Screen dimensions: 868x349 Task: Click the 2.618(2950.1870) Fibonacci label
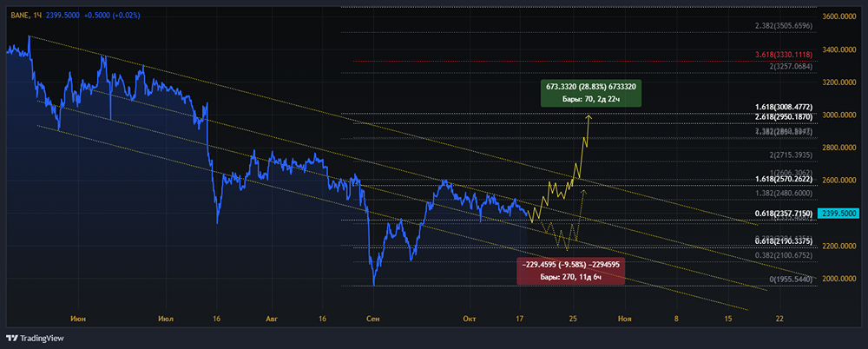coord(784,117)
